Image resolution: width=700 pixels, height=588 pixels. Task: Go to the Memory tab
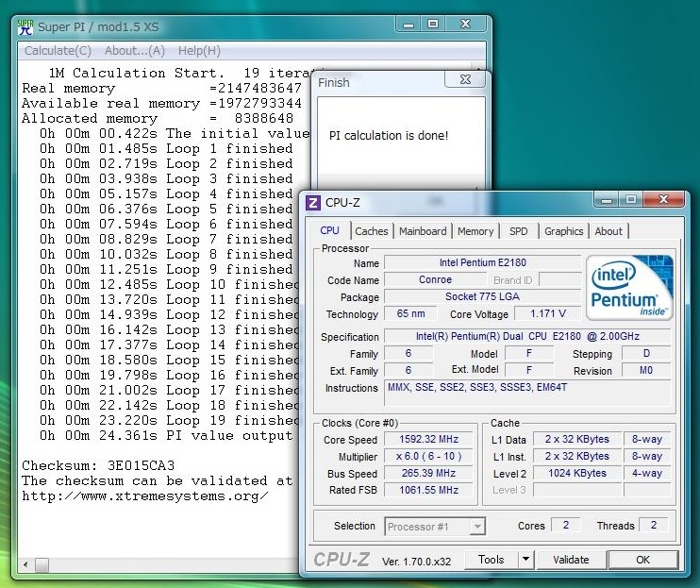coord(475,231)
